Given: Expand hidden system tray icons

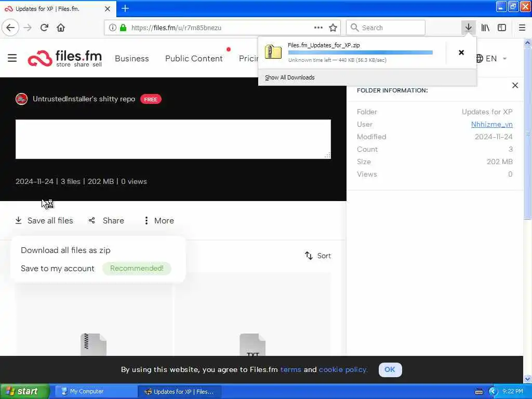Looking at the screenshot, I should pos(493,392).
